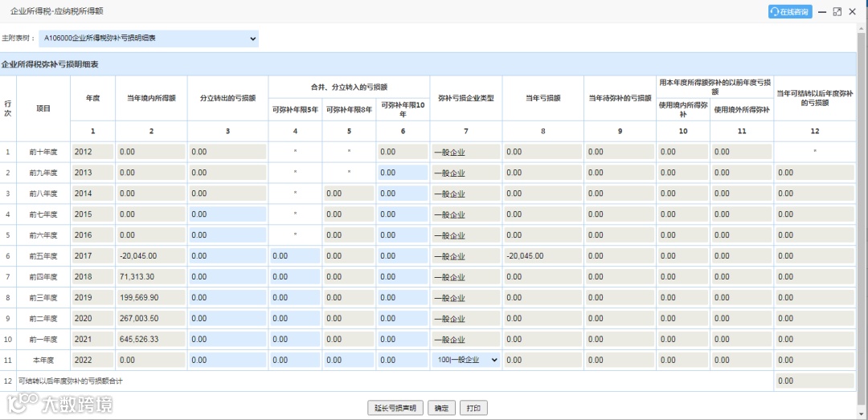This screenshot has height=420, width=868.
Task: Click the 可结转以后年度弥补的亏损额合计 total value
Action: pyautogui.click(x=815, y=381)
